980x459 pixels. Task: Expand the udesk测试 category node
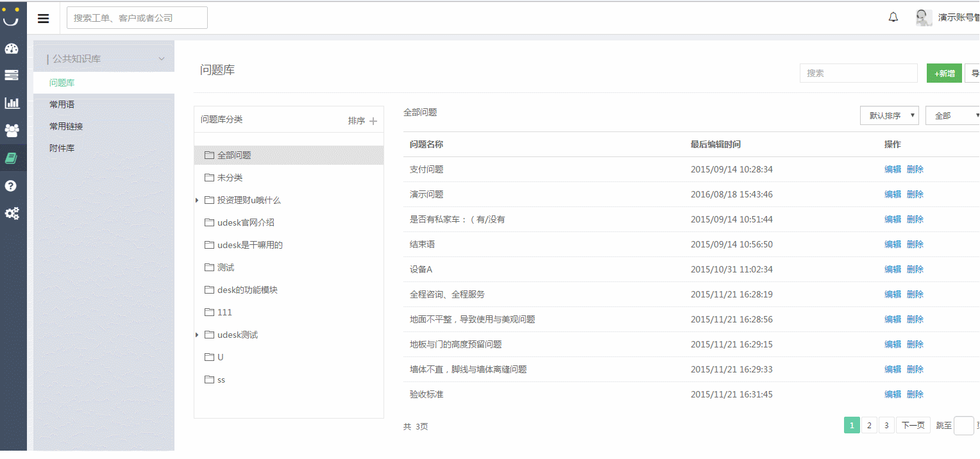tap(197, 334)
